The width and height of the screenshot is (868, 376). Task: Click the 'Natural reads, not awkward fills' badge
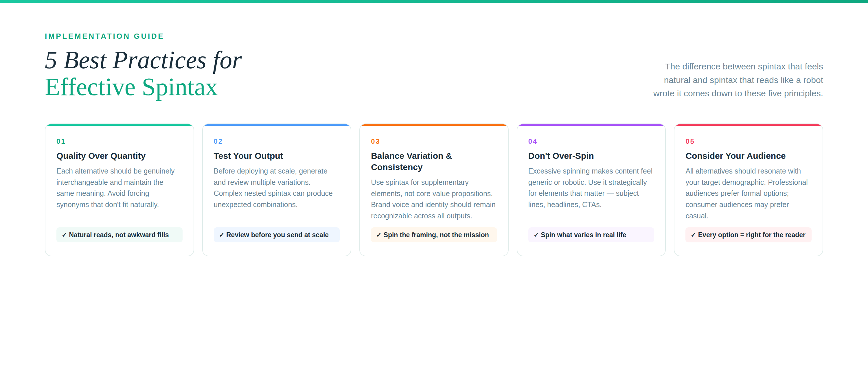point(119,235)
